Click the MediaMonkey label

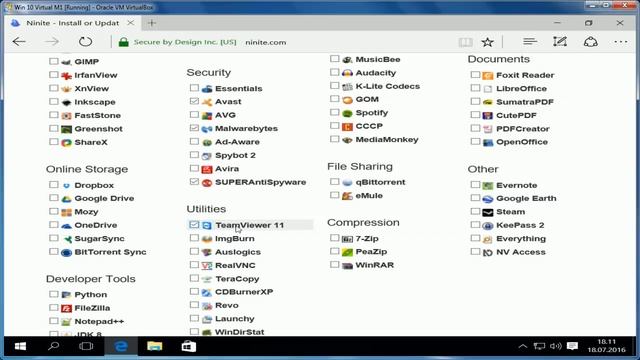click(387, 140)
